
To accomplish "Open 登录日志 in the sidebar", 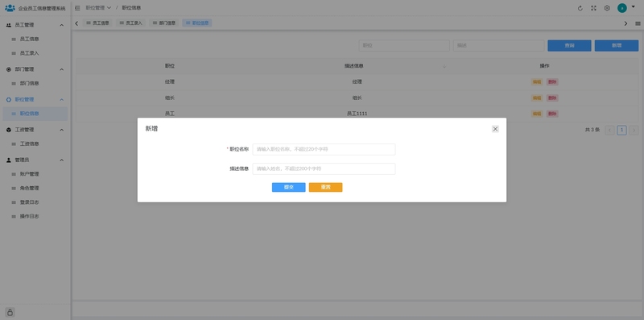I will click(35, 202).
